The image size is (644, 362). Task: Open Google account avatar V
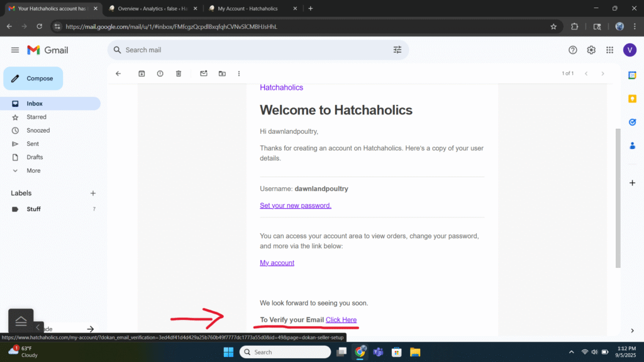[630, 50]
